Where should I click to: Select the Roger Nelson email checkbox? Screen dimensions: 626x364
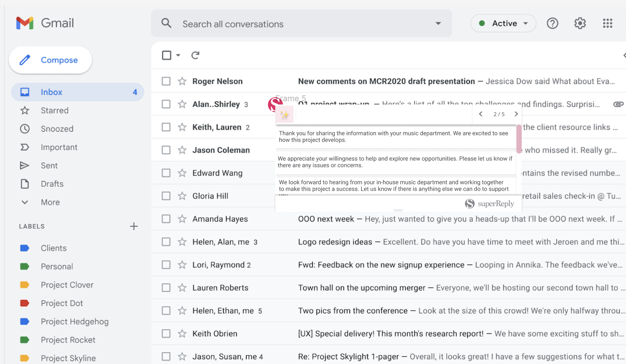tap(166, 81)
